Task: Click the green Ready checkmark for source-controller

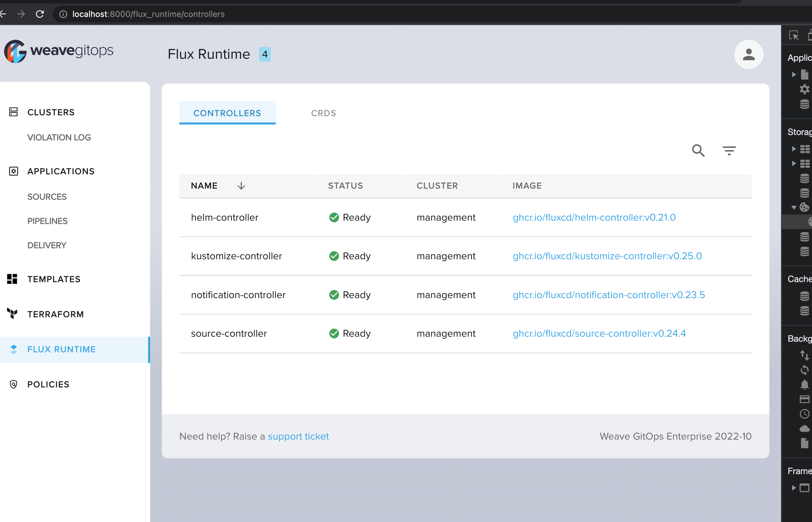Action: [x=334, y=333]
